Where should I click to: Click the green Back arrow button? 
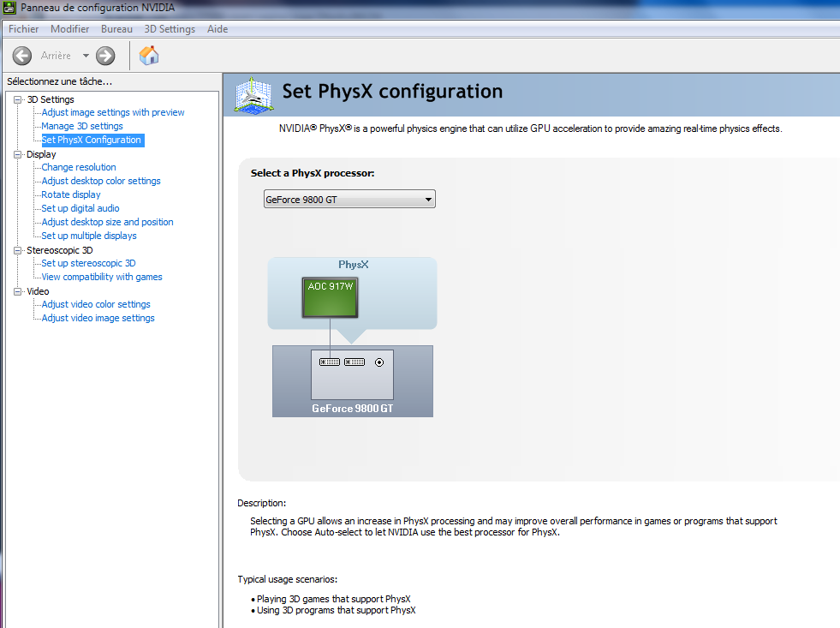click(22, 56)
